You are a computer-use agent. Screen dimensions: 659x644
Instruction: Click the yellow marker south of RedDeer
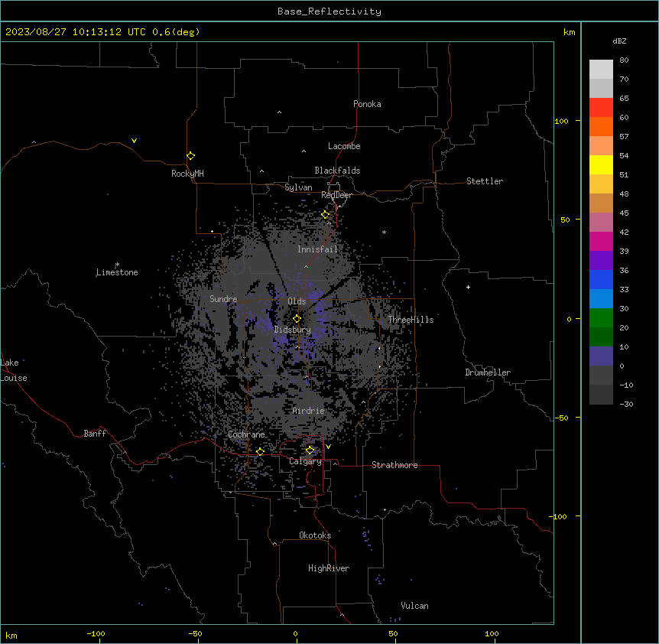(x=326, y=215)
